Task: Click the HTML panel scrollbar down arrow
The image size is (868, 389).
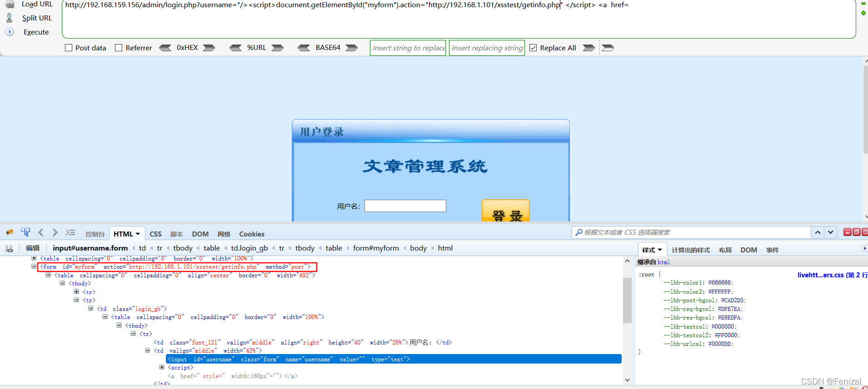Action: [x=628, y=380]
